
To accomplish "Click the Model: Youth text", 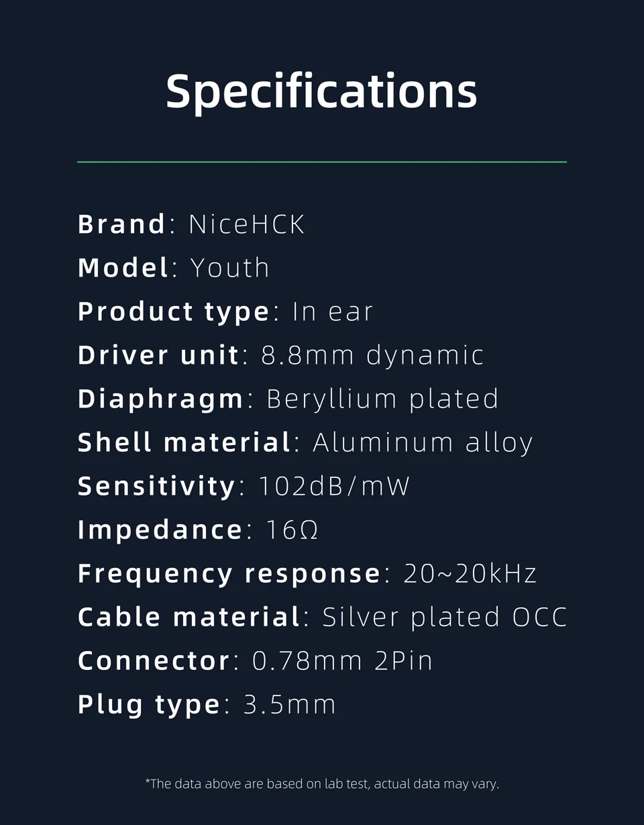I will tap(174, 268).
